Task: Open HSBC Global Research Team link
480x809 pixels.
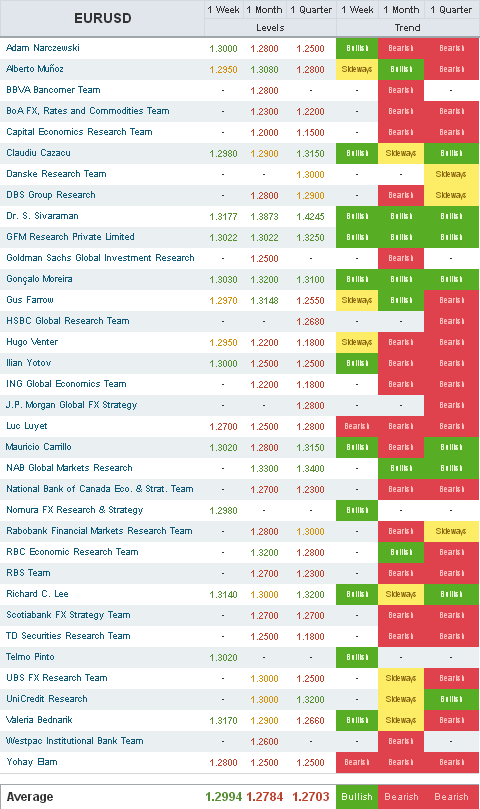Action: [x=68, y=321]
